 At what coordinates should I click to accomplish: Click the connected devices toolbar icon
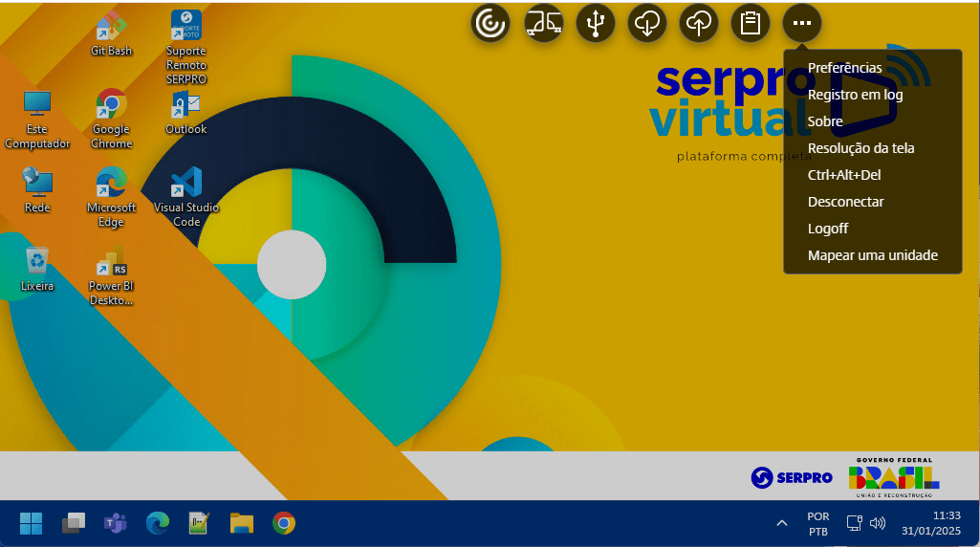tap(543, 23)
